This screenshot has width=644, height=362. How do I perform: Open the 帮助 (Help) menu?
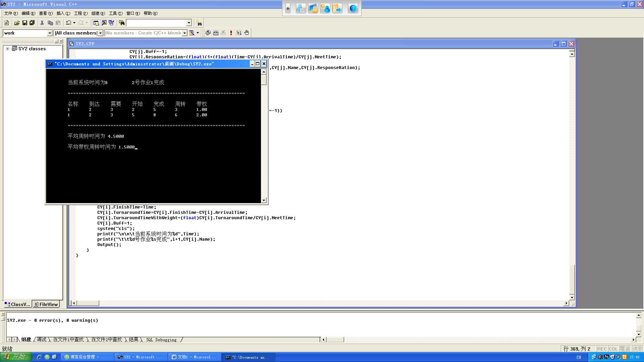tap(150, 13)
